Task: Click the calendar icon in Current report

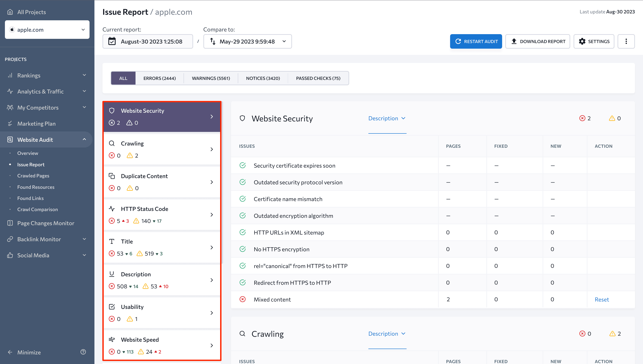Action: tap(112, 42)
